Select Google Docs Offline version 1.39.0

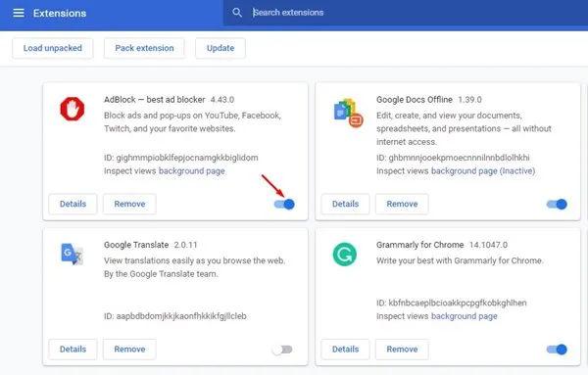pyautogui.click(x=469, y=100)
